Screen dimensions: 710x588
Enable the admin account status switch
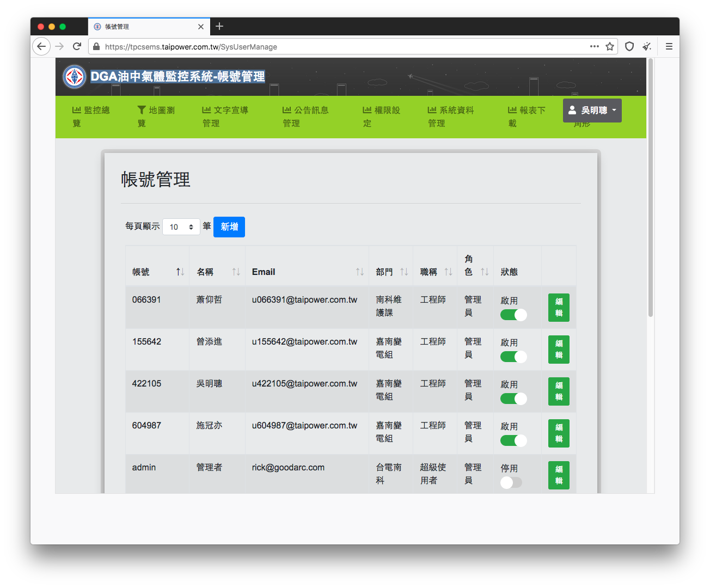click(511, 482)
